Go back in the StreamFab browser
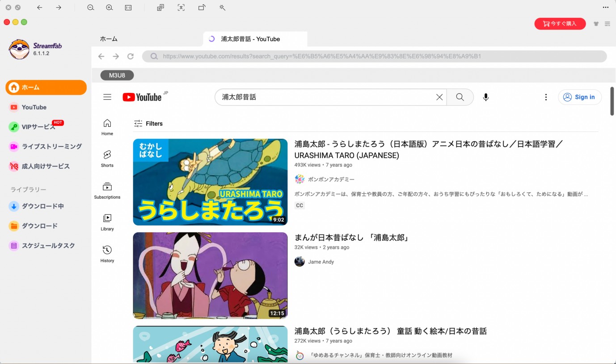The image size is (616, 364). [x=101, y=56]
